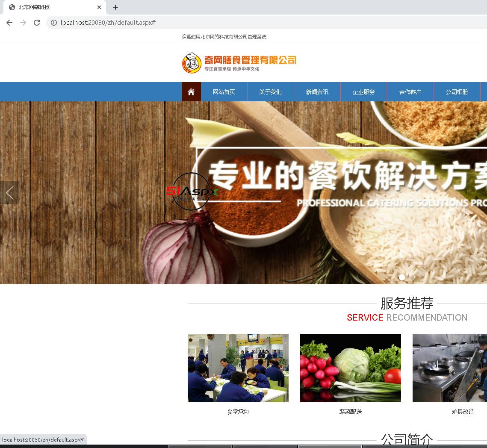Click the address bar URL field
The width and height of the screenshot is (487, 448).
tap(267, 23)
